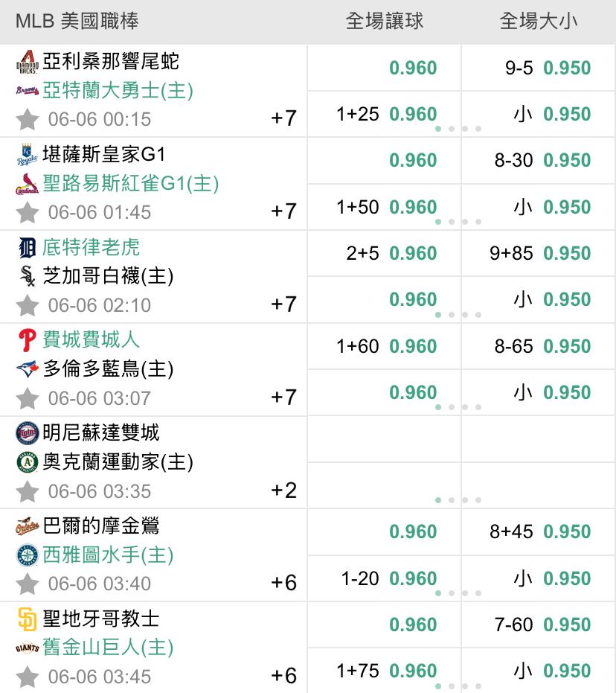Expand +6 more bets for Padres game
The width and height of the screenshot is (616, 693).
pos(283,676)
